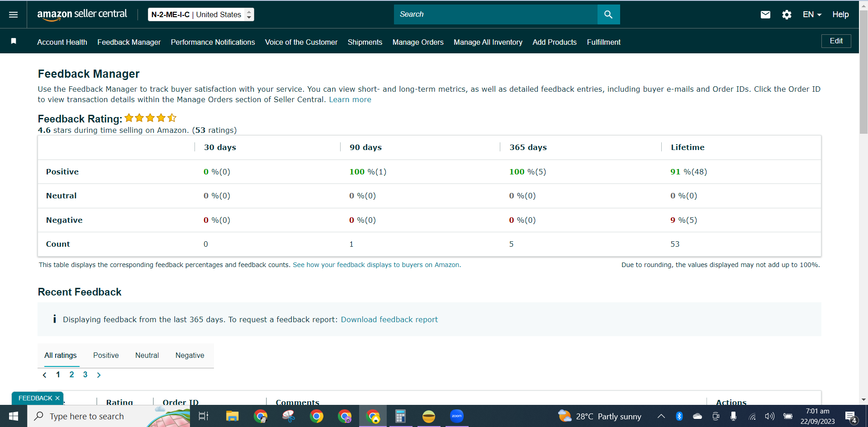Go to next page with right chevron
The image size is (868, 427).
pos(99,375)
